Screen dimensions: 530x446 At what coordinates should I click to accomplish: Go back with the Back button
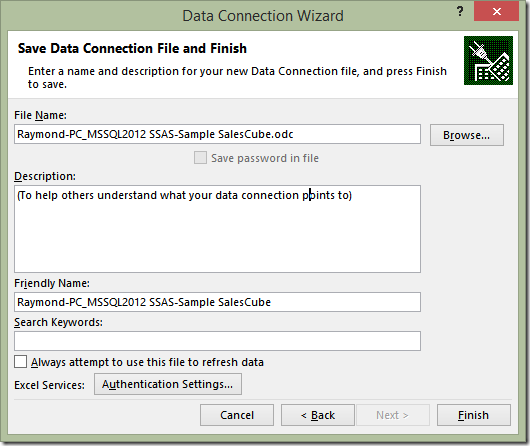(318, 415)
